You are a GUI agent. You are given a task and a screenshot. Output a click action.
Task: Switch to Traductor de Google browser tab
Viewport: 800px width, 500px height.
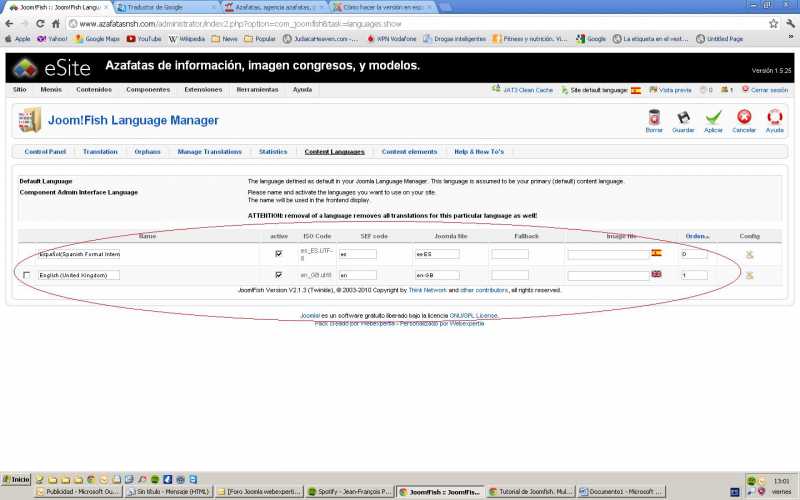[x=166, y=7]
